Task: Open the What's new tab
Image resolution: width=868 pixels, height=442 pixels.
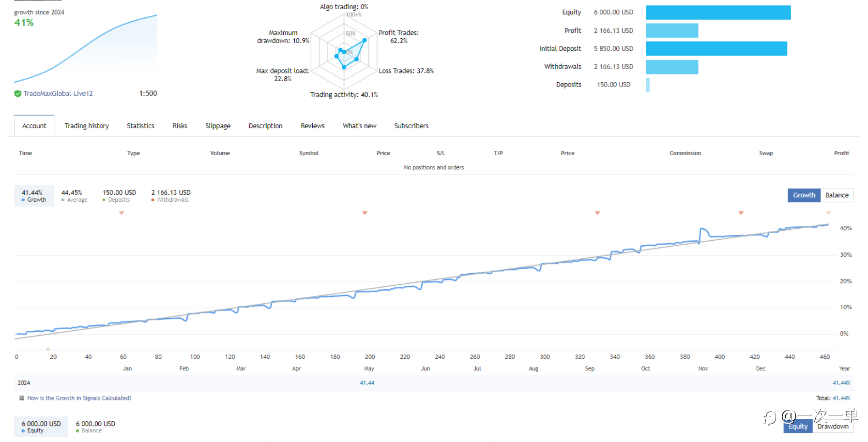Action: pyautogui.click(x=359, y=126)
